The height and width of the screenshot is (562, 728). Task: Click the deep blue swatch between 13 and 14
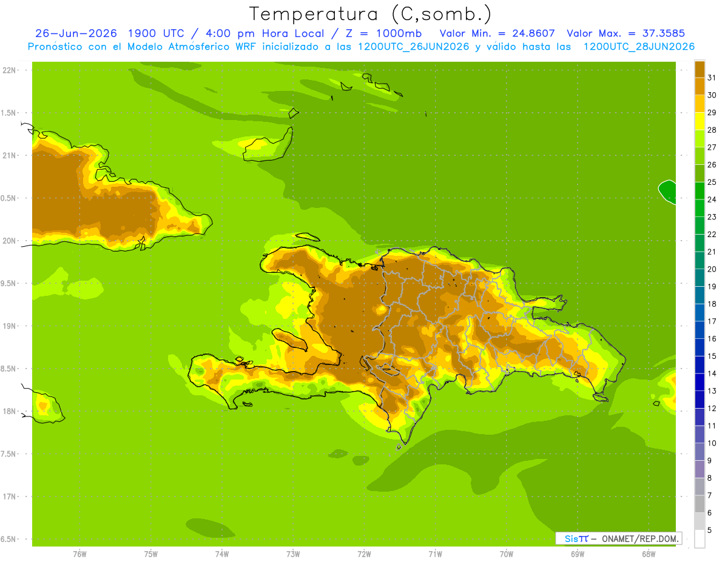click(x=699, y=383)
